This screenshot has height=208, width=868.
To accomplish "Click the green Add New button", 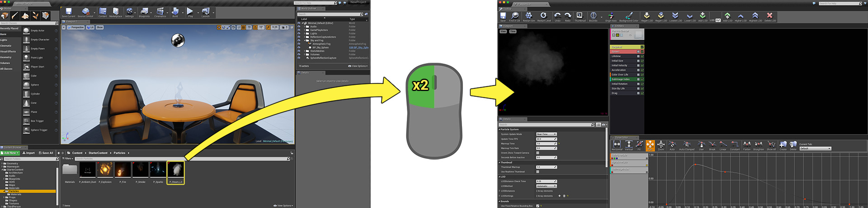I will point(9,153).
